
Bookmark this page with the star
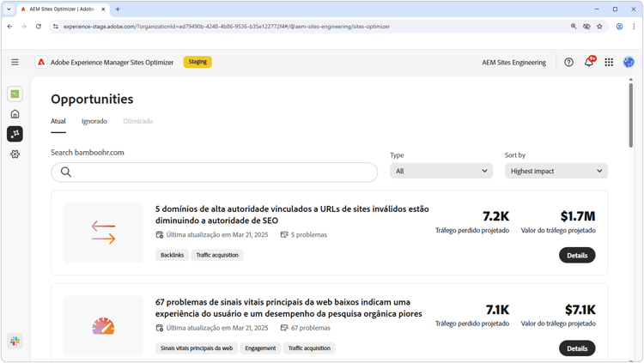[x=599, y=27]
